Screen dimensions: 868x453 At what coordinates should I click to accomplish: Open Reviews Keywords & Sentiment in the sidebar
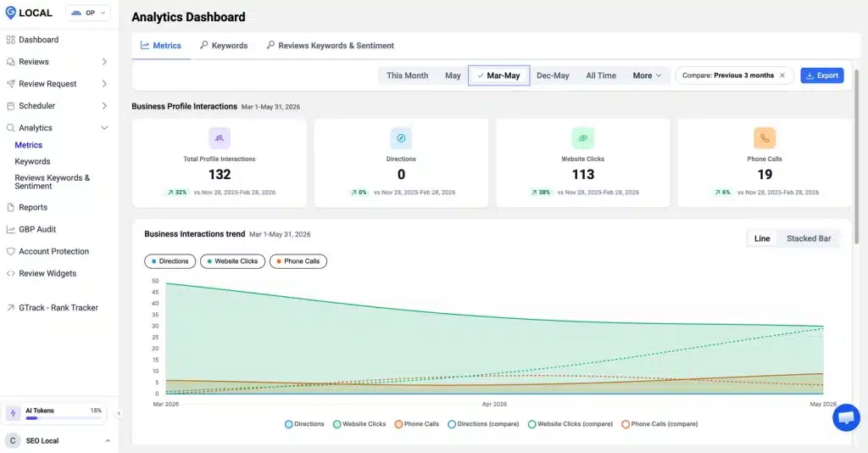pyautogui.click(x=52, y=182)
